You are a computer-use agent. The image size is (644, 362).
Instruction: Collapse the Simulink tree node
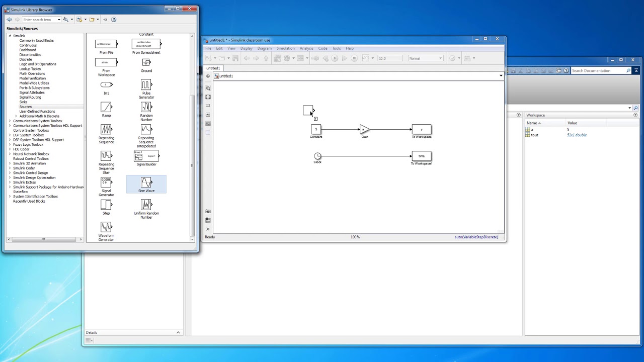(x=10, y=36)
